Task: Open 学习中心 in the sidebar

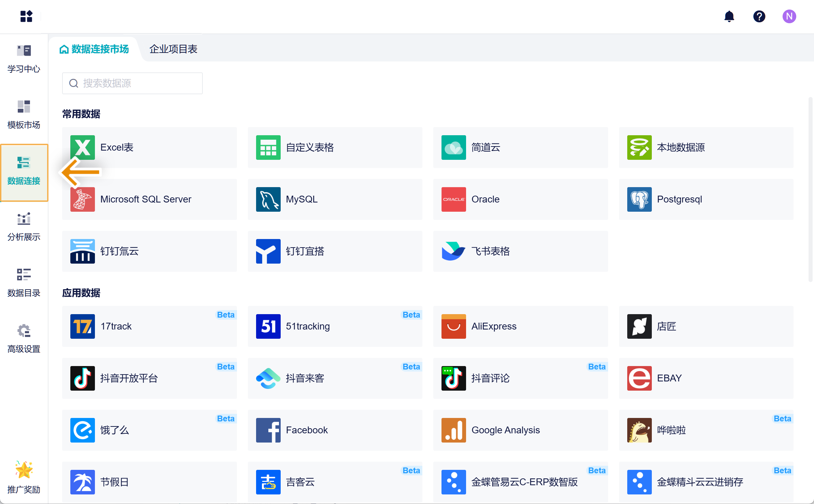Action: [24, 59]
